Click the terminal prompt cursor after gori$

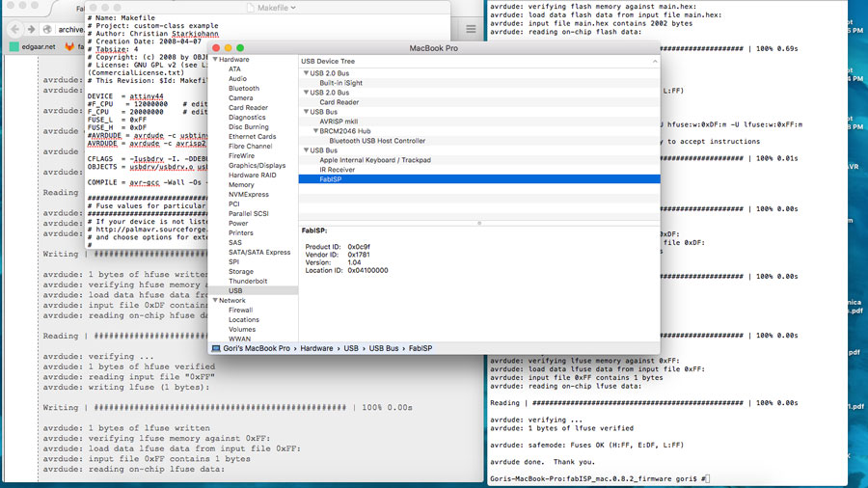coord(708,479)
